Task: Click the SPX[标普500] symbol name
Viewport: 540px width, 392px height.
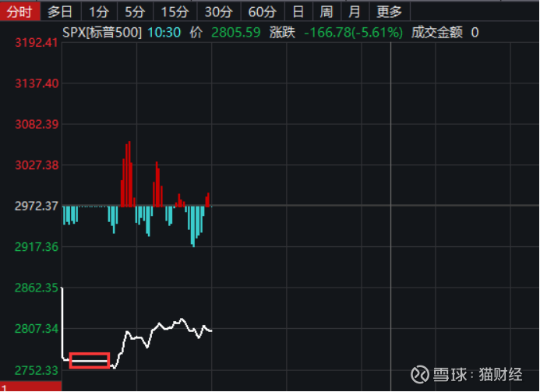Action: pos(102,33)
